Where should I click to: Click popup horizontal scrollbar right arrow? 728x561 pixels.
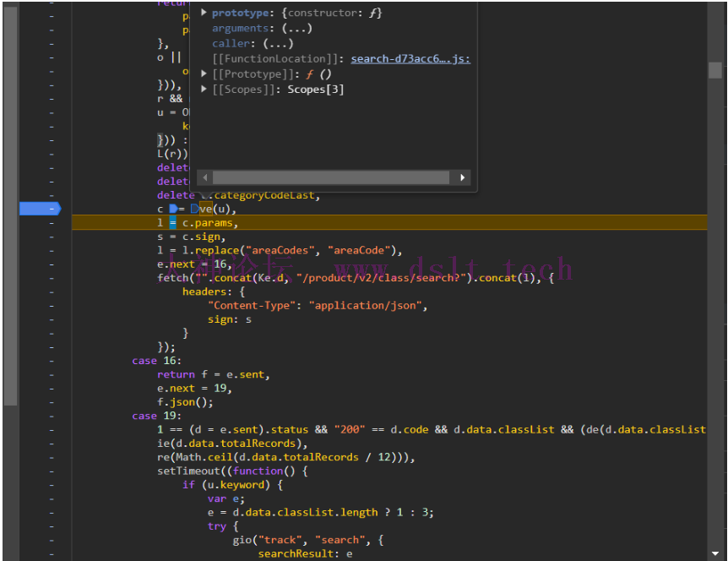pyautogui.click(x=462, y=178)
